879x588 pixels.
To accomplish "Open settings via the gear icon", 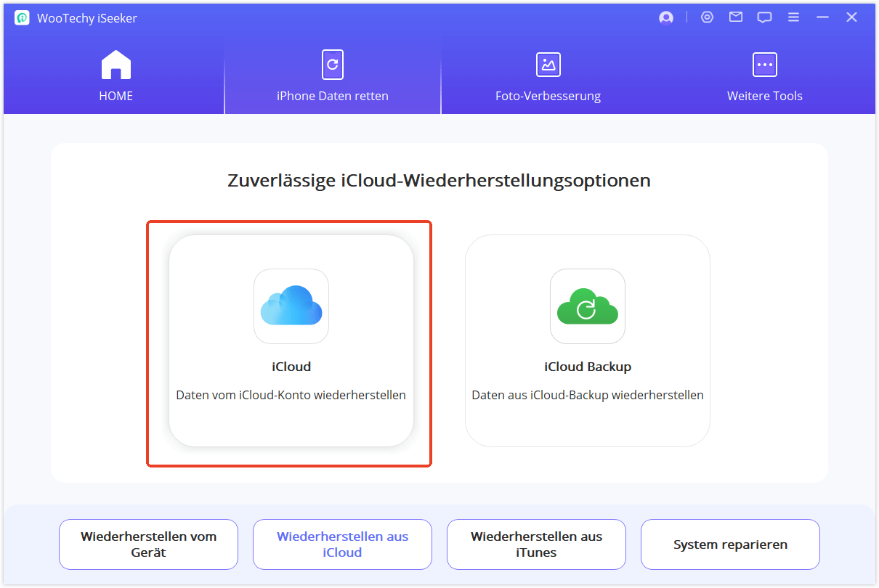I will (707, 17).
